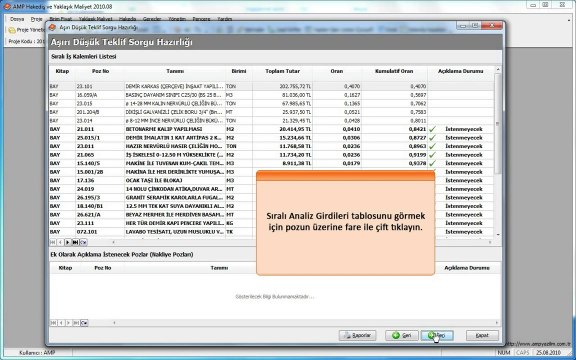Click Poz No header in Nakliye Pozları table
Screen dimensions: 576x360
[x=102, y=268]
